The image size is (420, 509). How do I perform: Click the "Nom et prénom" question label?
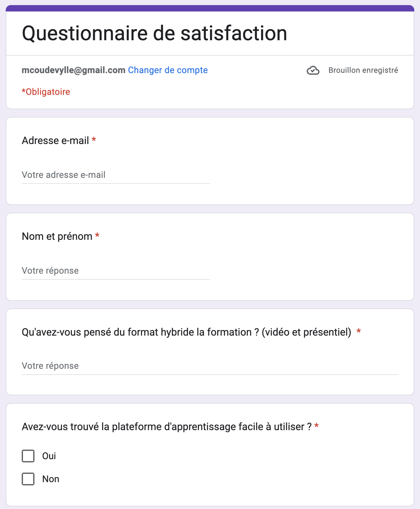click(x=57, y=236)
